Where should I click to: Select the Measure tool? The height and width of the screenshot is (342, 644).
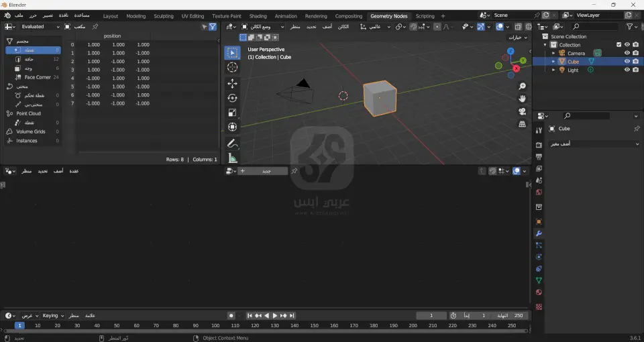(x=232, y=158)
